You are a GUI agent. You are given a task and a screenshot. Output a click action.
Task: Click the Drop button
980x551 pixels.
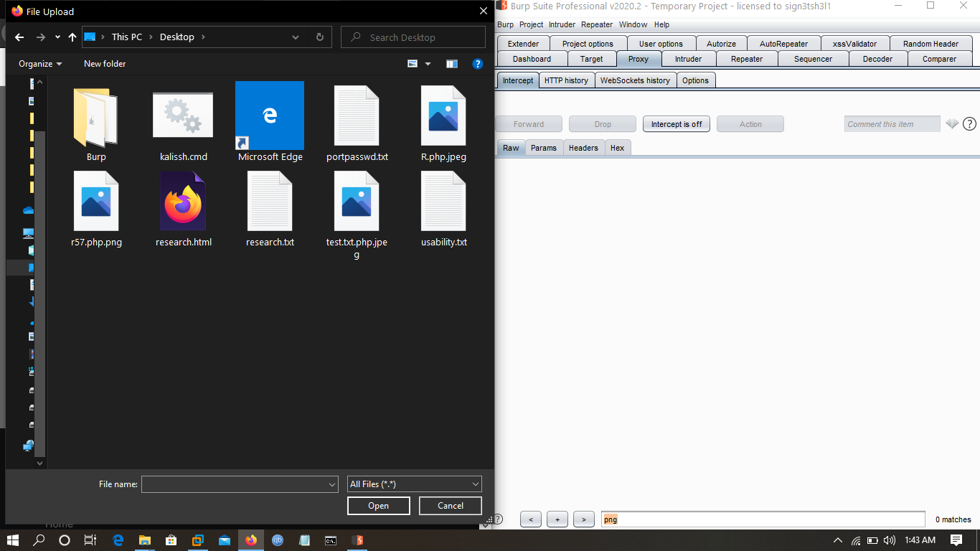603,124
